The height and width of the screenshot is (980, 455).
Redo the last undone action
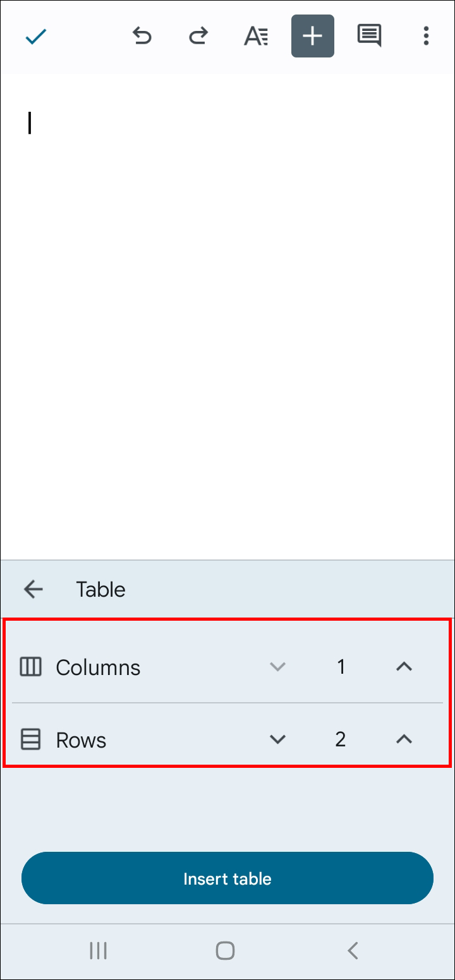(x=198, y=36)
